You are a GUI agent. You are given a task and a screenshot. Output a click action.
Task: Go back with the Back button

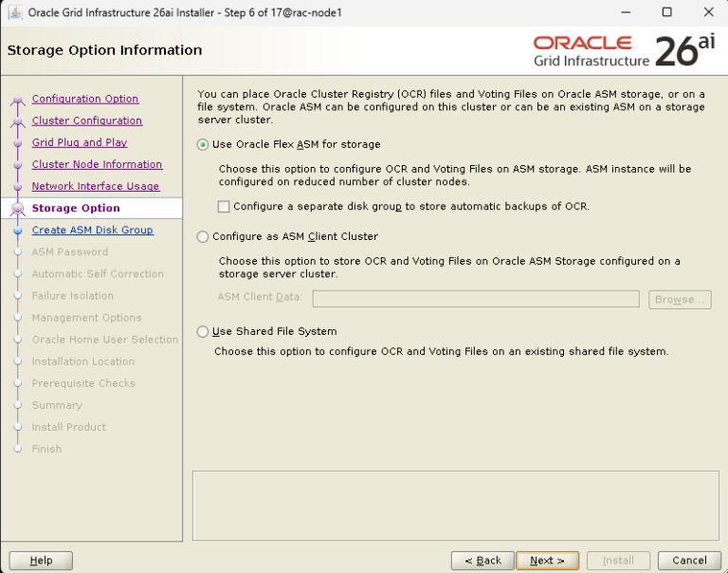point(482,561)
